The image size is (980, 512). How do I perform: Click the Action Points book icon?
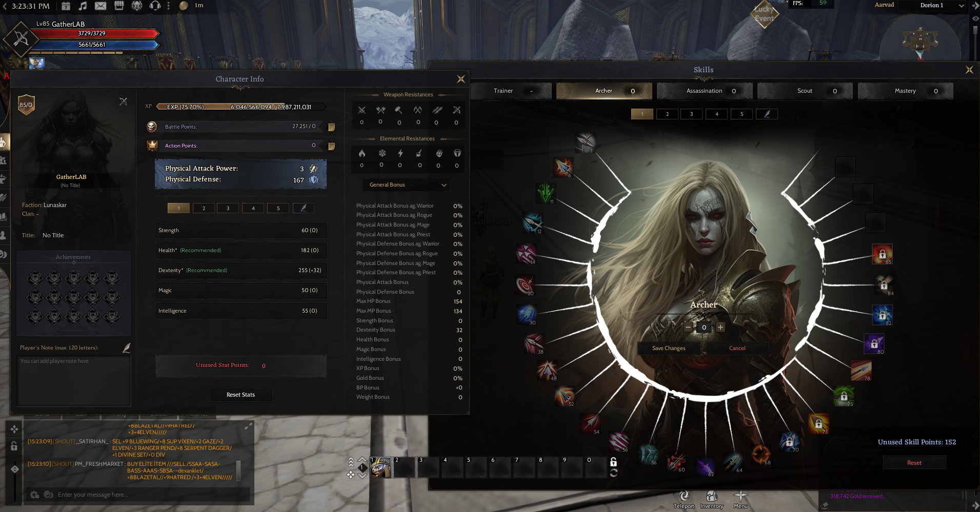tap(331, 146)
